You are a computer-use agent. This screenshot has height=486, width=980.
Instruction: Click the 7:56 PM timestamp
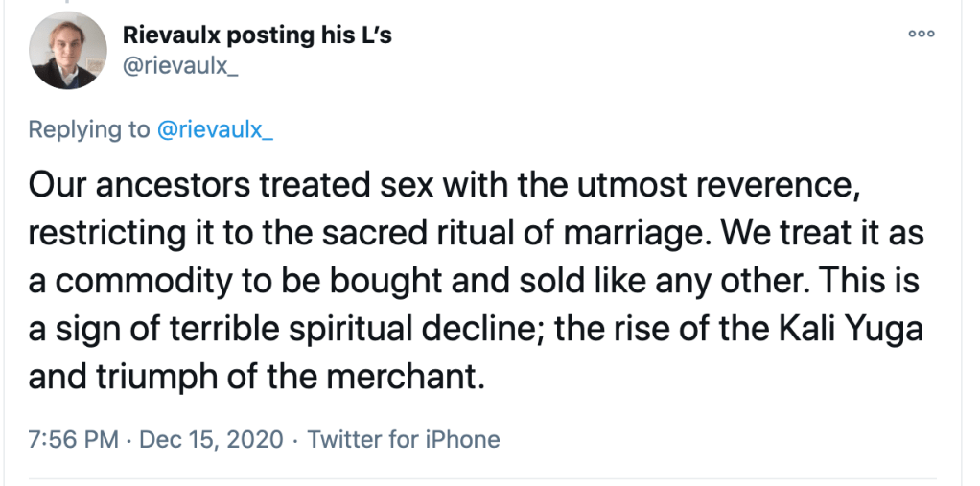[74, 440]
